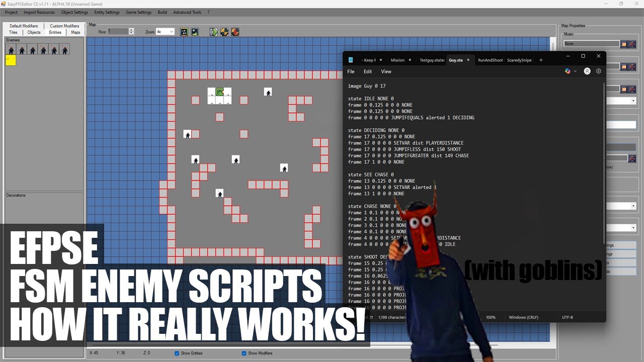Switch to the Objects tab
The width and height of the screenshot is (644, 362).
pos(34,32)
